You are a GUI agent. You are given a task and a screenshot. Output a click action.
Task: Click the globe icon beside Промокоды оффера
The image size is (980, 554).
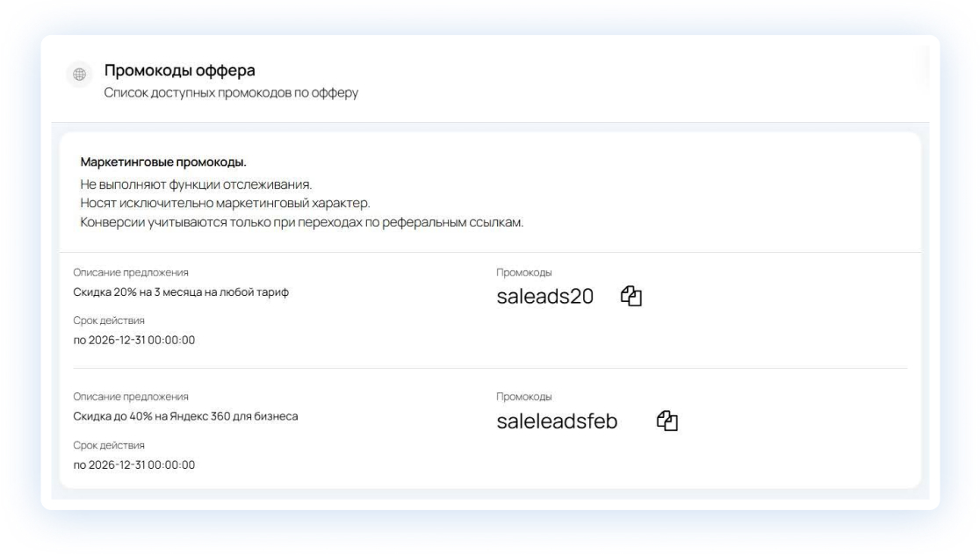[79, 75]
